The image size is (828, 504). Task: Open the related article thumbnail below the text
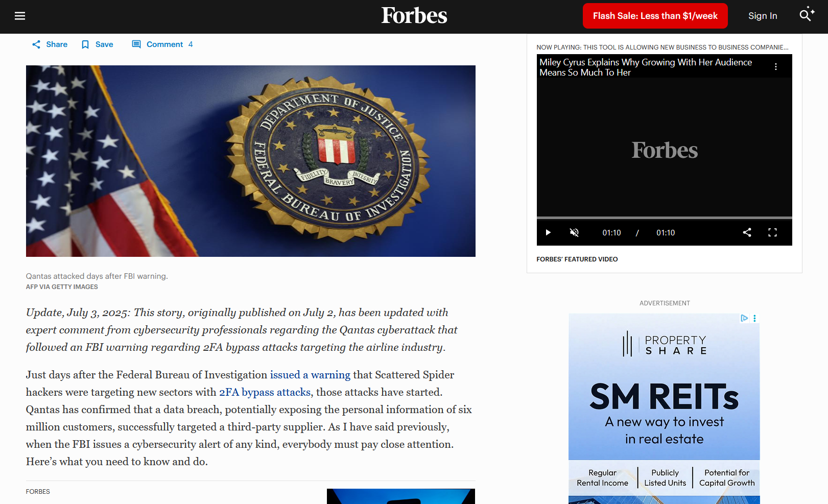[x=401, y=496]
